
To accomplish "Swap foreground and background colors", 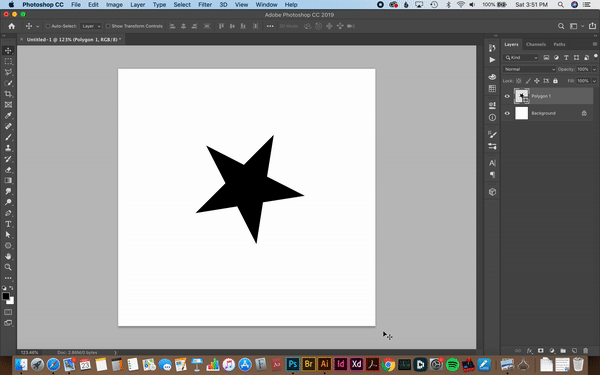I will (11, 288).
